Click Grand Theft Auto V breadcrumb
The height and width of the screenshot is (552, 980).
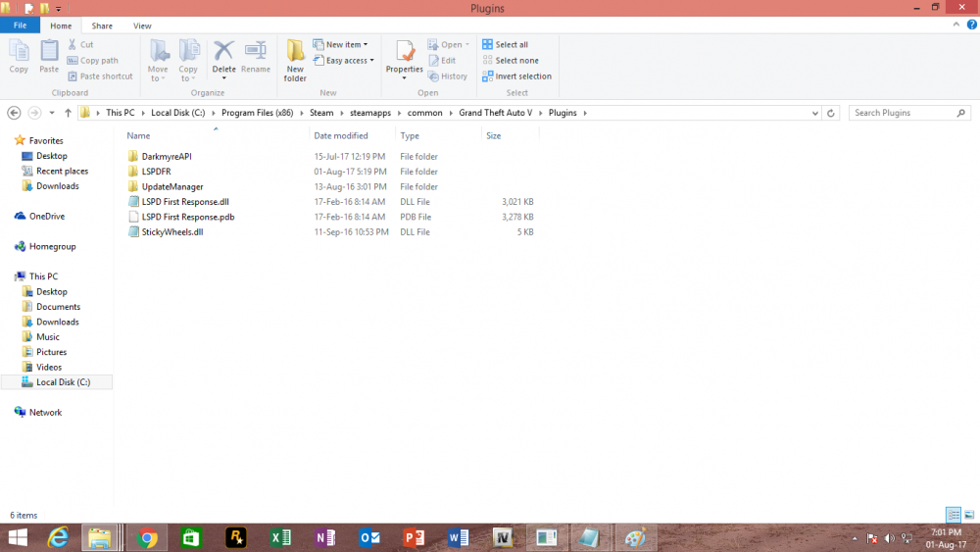pyautogui.click(x=495, y=113)
